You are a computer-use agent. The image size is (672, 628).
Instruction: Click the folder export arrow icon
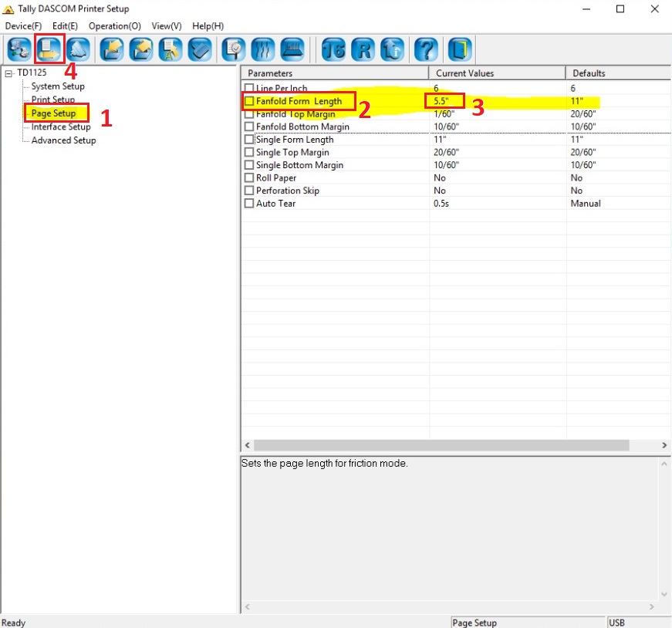141,49
